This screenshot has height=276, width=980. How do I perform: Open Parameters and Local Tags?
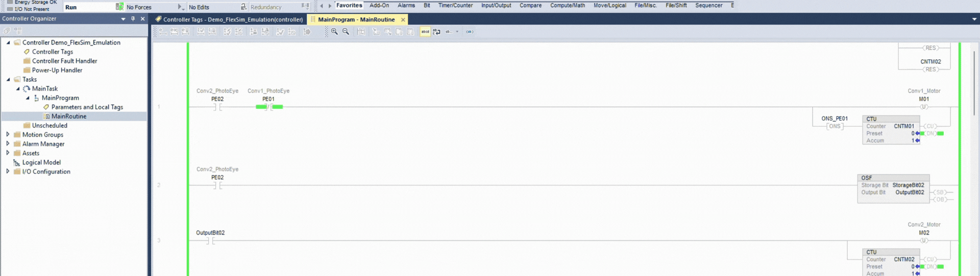coord(87,107)
